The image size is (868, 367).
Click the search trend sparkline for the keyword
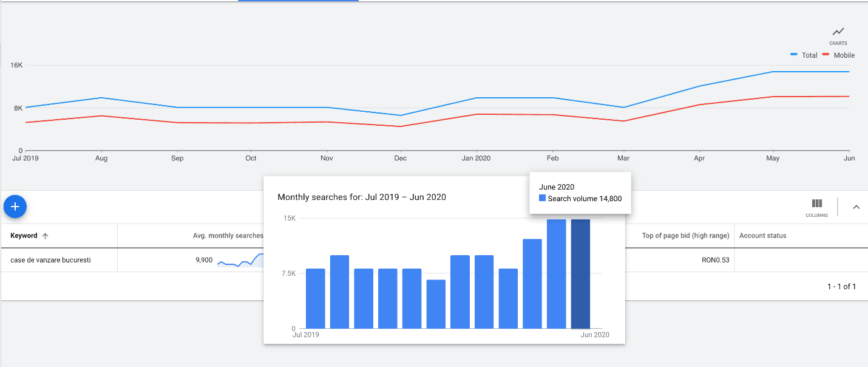pos(240,260)
